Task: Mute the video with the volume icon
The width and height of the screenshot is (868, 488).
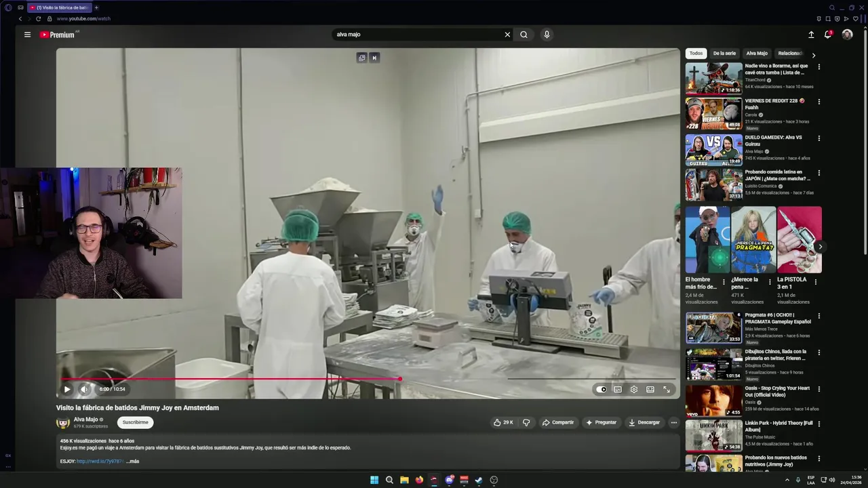Action: point(84,389)
